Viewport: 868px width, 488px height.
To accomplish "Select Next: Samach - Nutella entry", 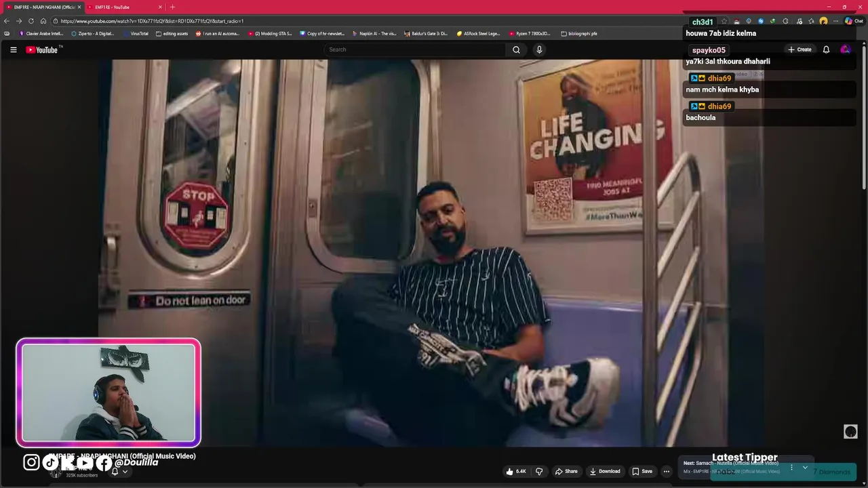I will pyautogui.click(x=731, y=464).
